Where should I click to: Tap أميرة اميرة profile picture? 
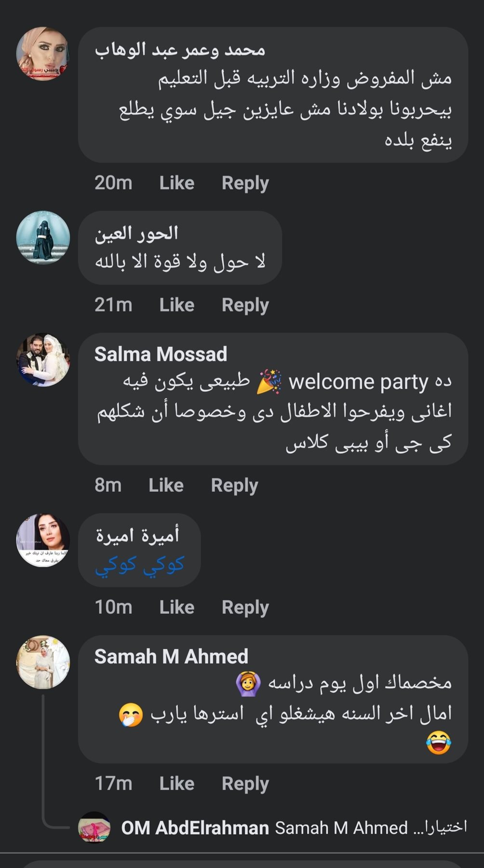(x=42, y=540)
